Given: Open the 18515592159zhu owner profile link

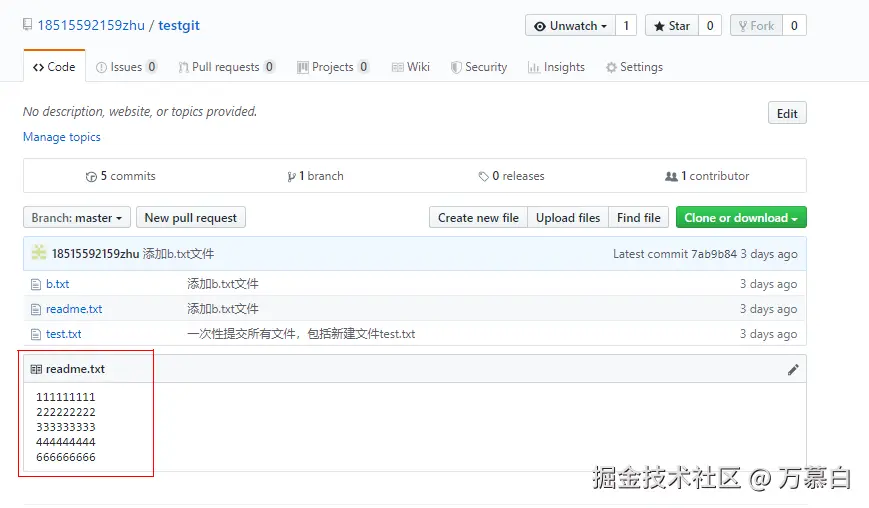Looking at the screenshot, I should [91, 25].
